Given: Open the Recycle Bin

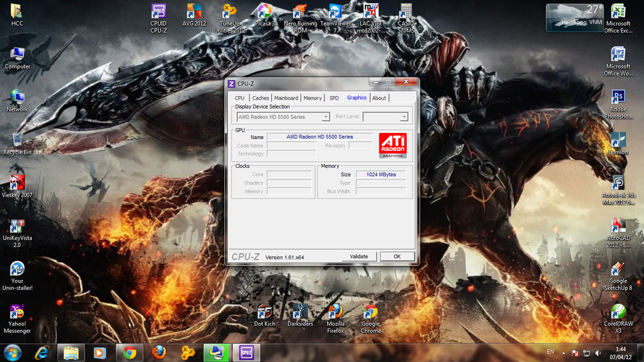Looking at the screenshot, I should (17, 140).
